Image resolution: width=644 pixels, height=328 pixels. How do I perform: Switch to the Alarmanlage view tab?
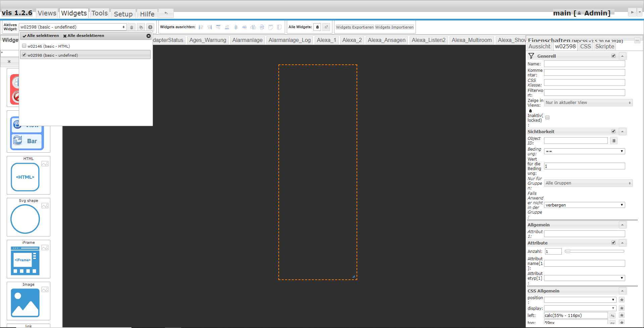pos(248,40)
